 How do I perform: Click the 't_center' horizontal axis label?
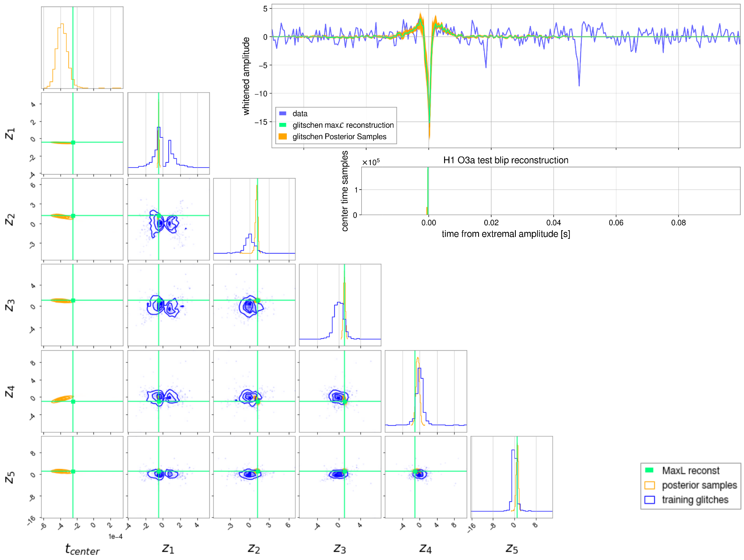click(82, 549)
